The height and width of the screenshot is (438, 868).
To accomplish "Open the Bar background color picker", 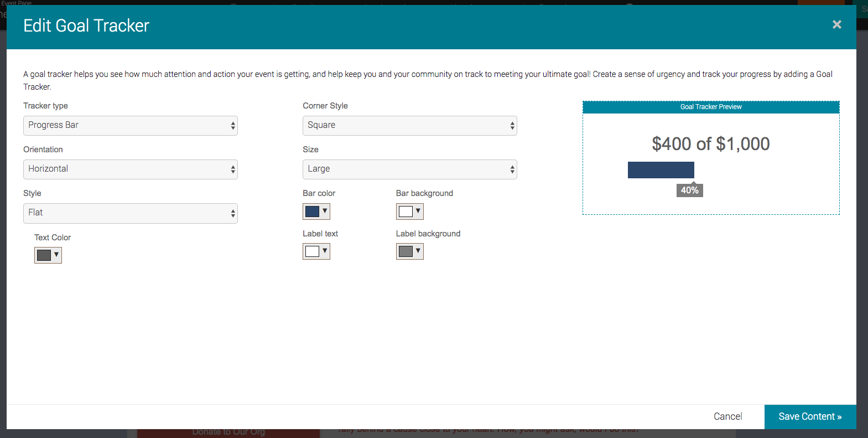I will pyautogui.click(x=410, y=212).
